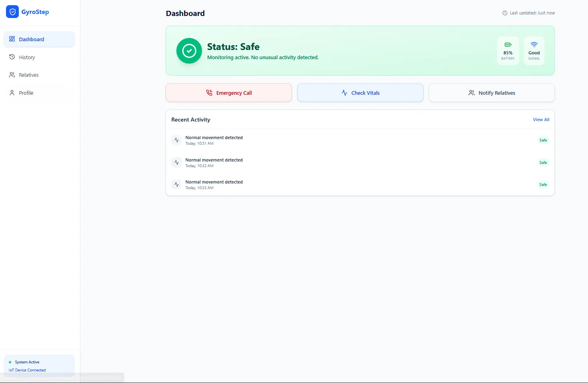Open View All recent activity

tap(541, 120)
